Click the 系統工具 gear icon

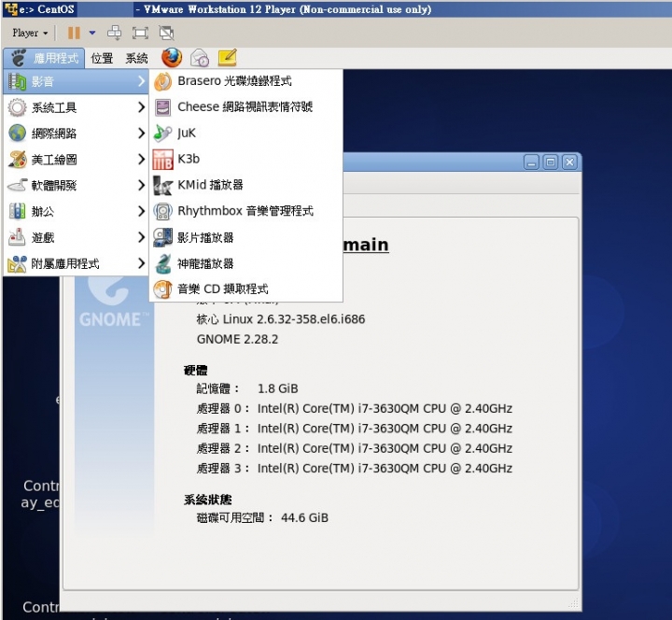click(17, 107)
